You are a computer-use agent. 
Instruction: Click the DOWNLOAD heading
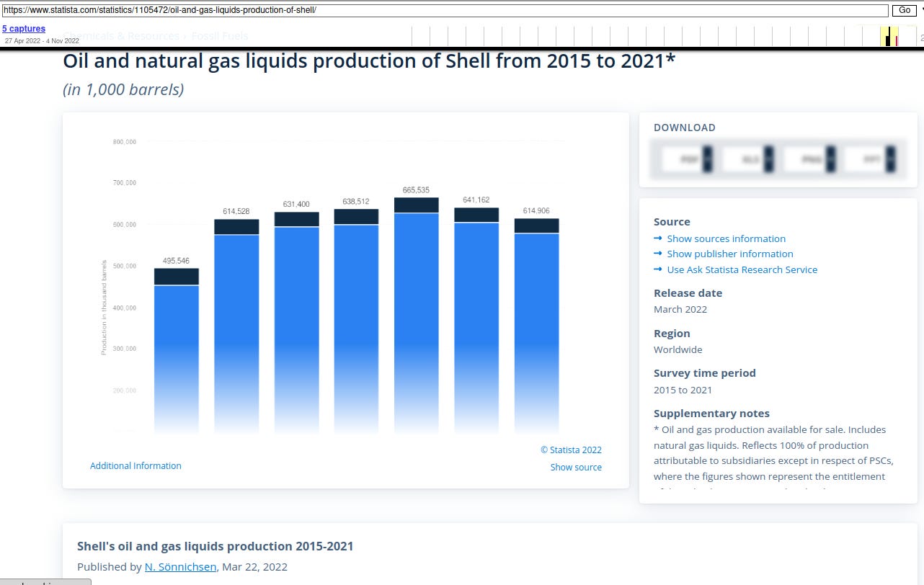click(685, 128)
